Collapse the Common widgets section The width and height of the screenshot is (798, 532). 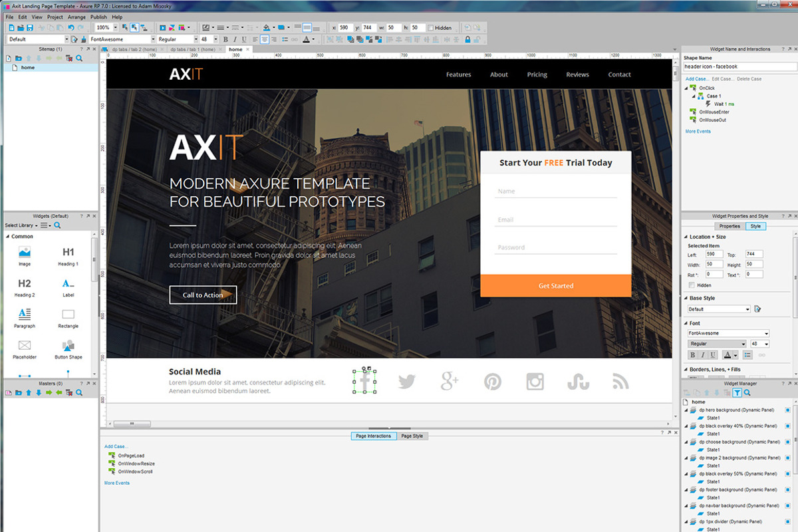click(7, 237)
